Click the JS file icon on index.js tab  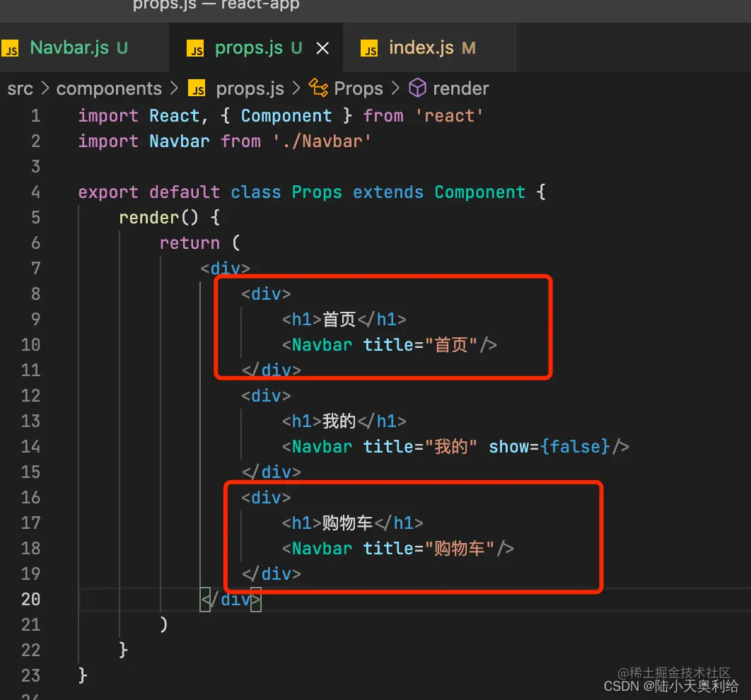[x=369, y=48]
